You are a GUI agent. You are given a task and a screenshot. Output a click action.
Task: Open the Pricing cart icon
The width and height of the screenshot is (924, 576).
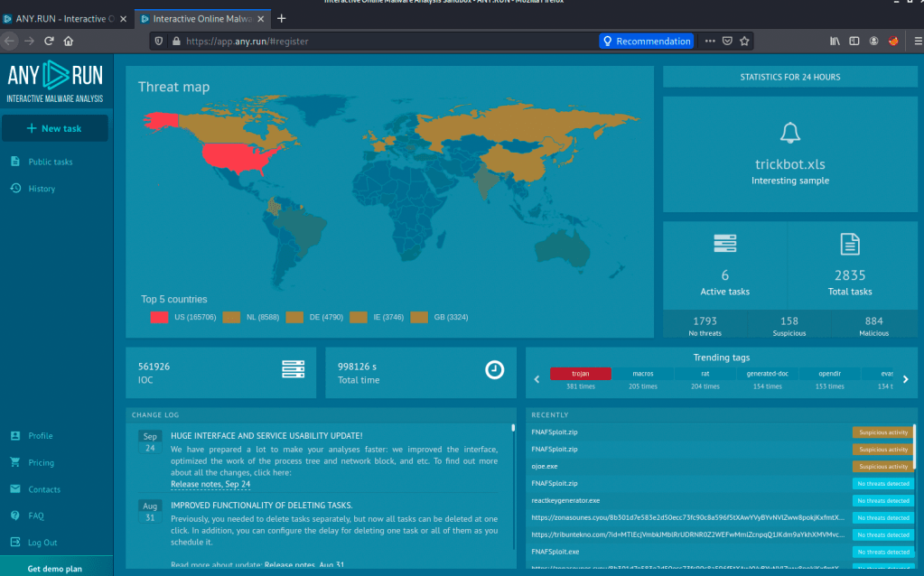pyautogui.click(x=15, y=463)
